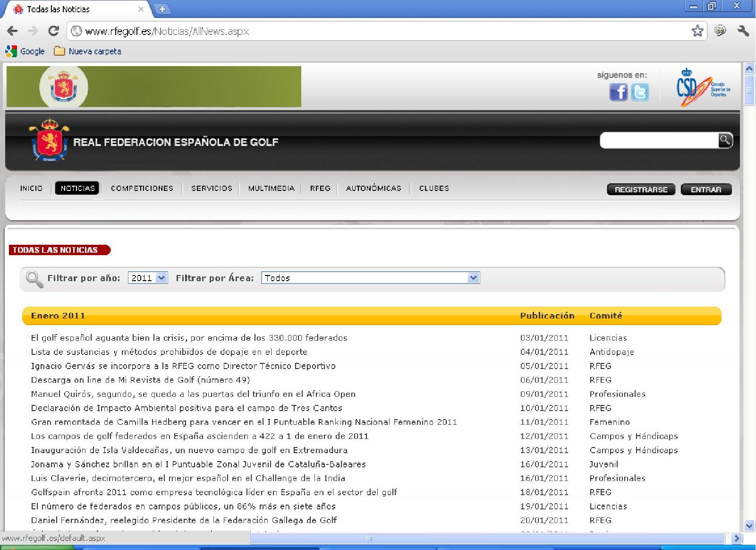Click the ENTRAR login button
Image resolution: width=756 pixels, height=550 pixels.
tap(706, 189)
